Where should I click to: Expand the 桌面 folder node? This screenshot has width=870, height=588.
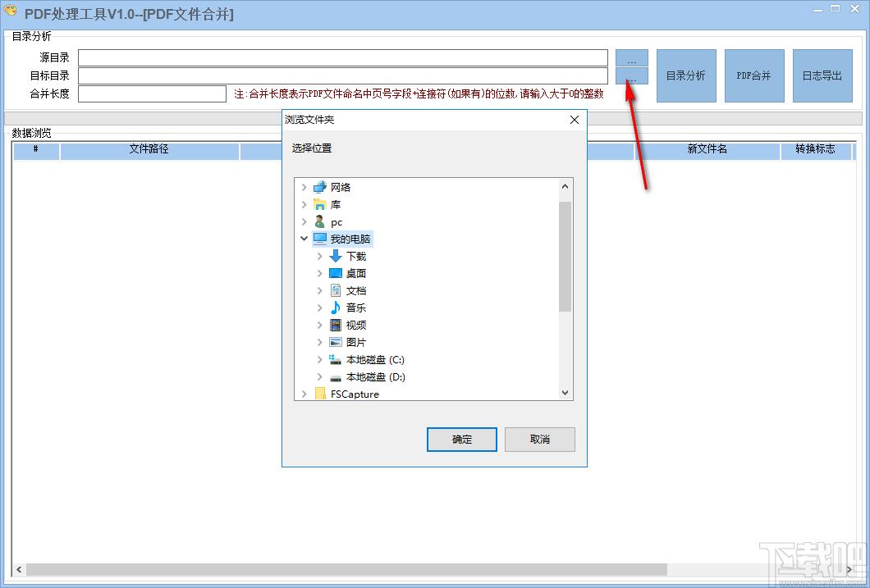click(x=319, y=273)
